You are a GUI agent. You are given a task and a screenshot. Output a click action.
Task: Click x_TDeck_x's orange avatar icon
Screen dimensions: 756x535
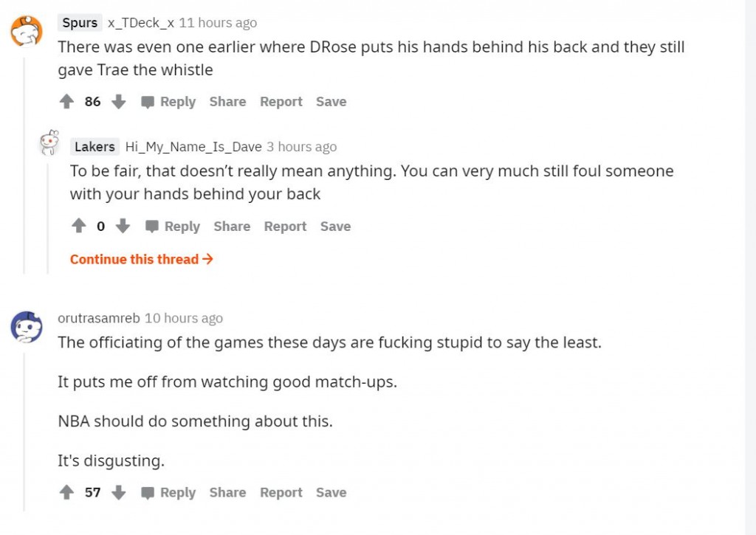click(26, 30)
